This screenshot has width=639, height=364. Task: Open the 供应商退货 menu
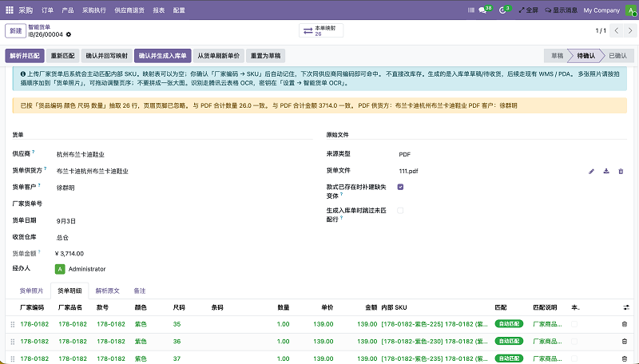[129, 10]
